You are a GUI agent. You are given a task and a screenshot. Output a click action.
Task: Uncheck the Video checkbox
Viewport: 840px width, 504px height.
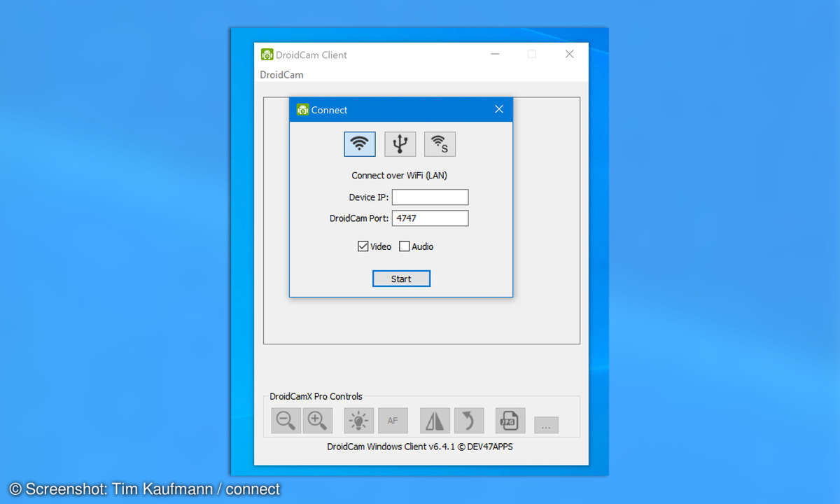363,246
